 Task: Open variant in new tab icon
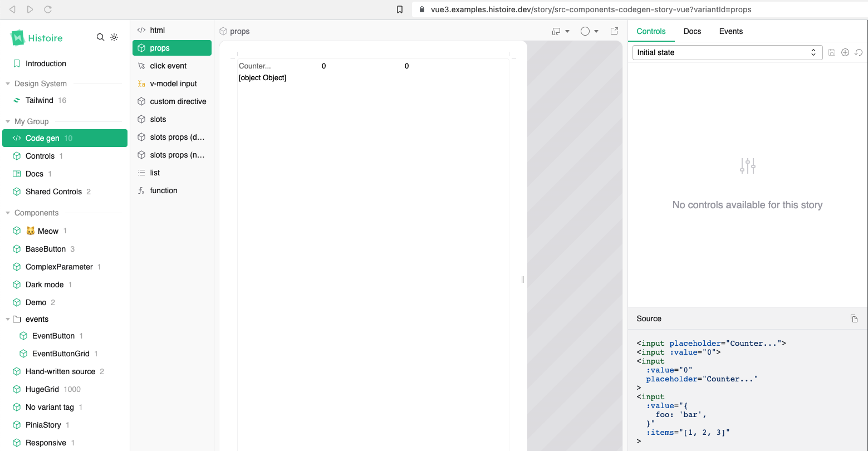click(x=615, y=31)
